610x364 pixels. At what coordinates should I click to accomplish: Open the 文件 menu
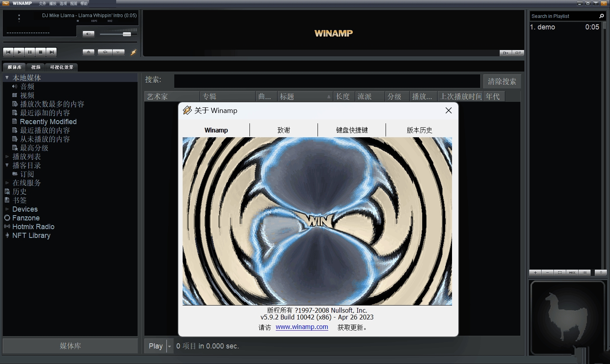click(x=42, y=4)
